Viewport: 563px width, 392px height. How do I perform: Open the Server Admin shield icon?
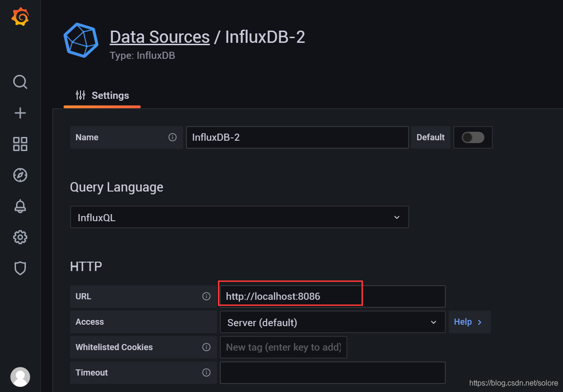pos(20,268)
